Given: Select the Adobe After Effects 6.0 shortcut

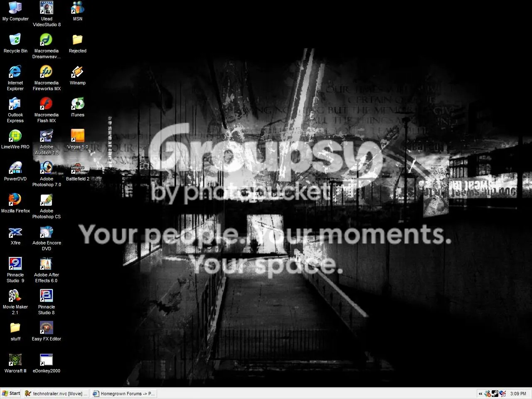Looking at the screenshot, I should [x=47, y=270].
